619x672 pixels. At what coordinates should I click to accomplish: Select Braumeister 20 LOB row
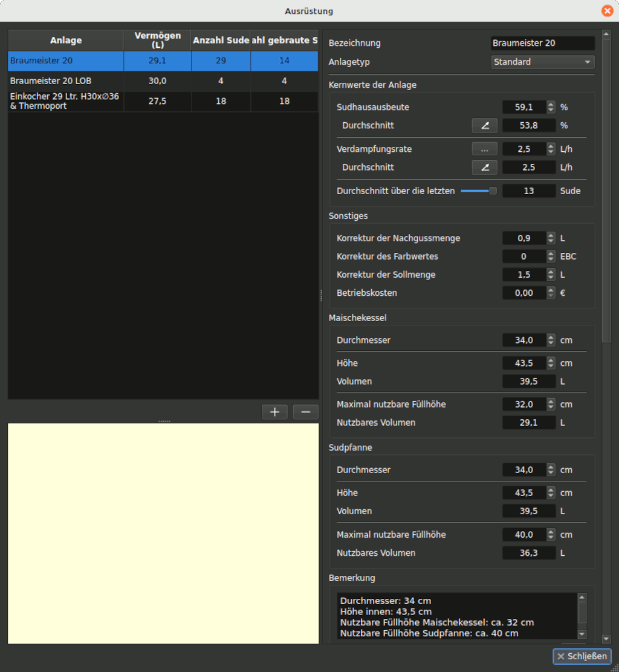click(66, 81)
